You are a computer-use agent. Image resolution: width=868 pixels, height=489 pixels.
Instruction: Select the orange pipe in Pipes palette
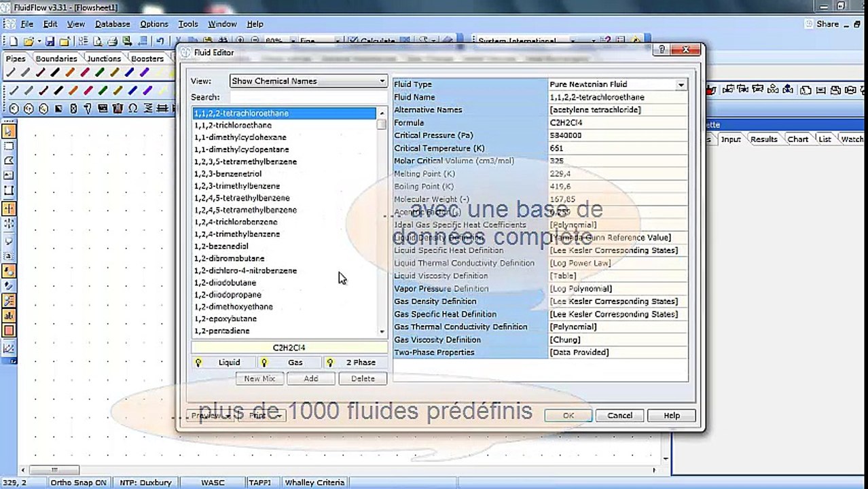pos(71,73)
